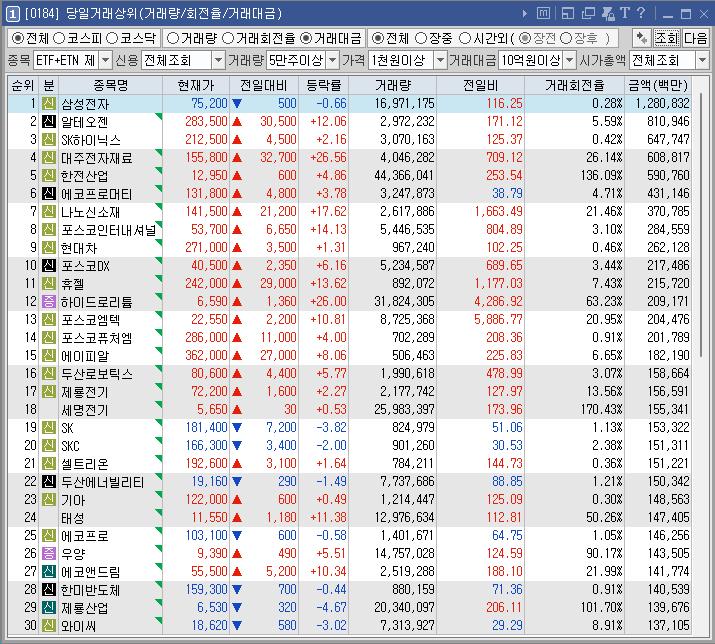715x644 pixels.
Task: Click the two-arrows icon left of 조회
Action: tap(642, 38)
